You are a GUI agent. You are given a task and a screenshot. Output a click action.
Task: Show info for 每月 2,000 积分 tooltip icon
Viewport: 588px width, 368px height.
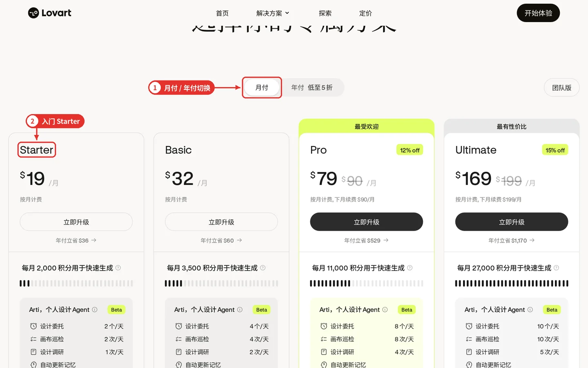coord(118,268)
